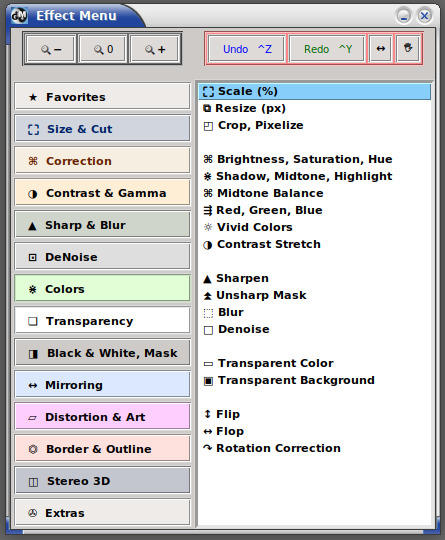
Task: Click the half-circle icon on Contrast & Gamma
Action: point(33,194)
